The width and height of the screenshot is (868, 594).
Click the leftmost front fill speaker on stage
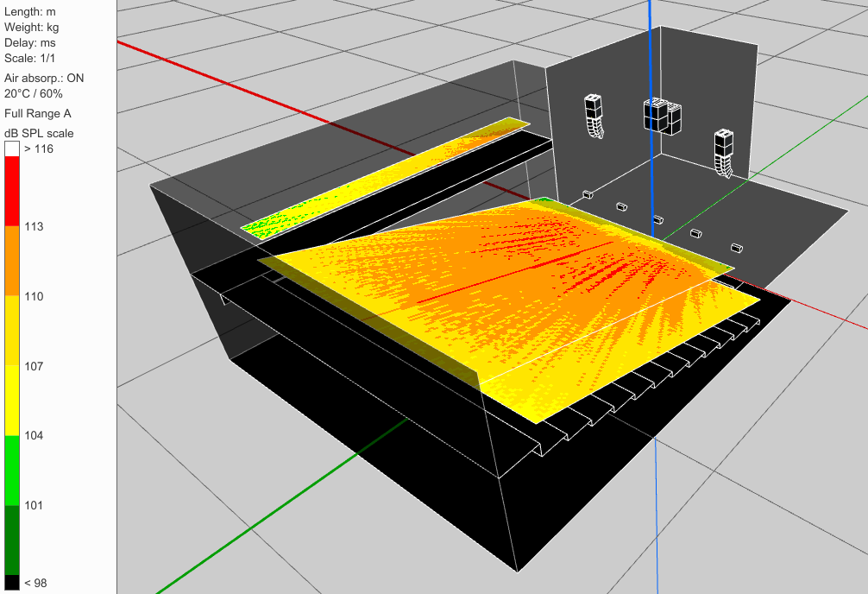point(586,195)
